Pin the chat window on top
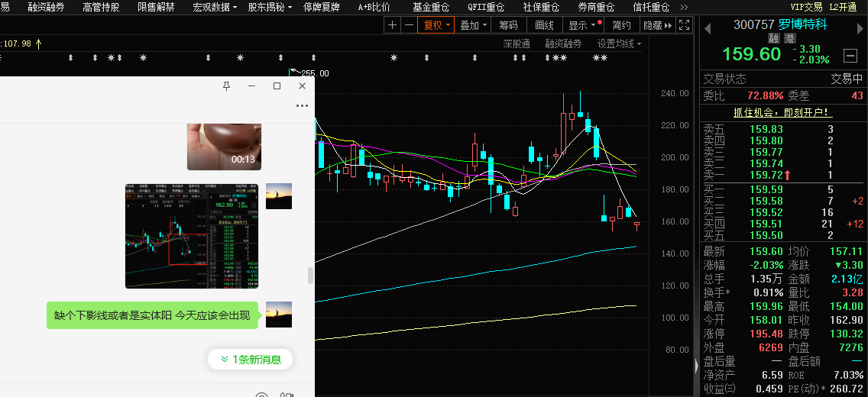868x397 pixels. [226, 86]
